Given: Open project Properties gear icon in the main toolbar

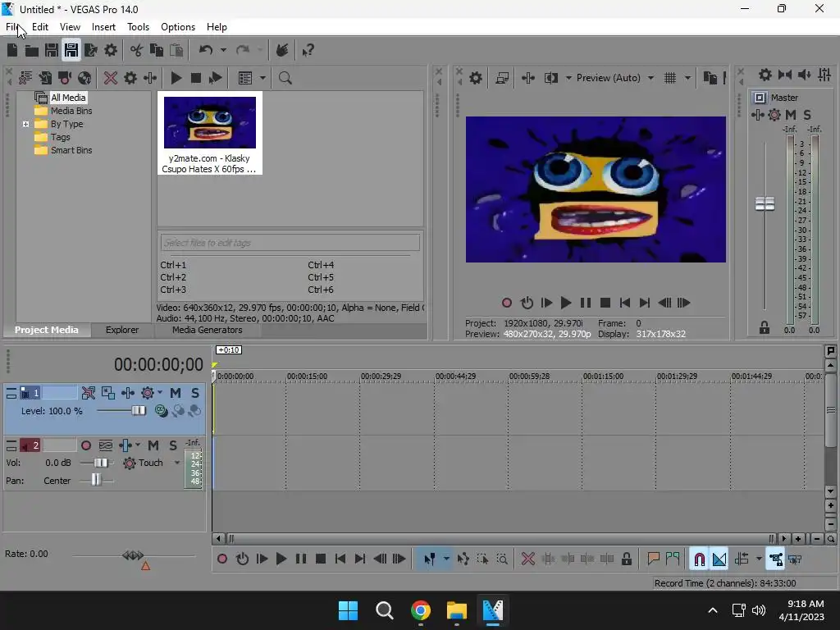Looking at the screenshot, I should point(111,50).
